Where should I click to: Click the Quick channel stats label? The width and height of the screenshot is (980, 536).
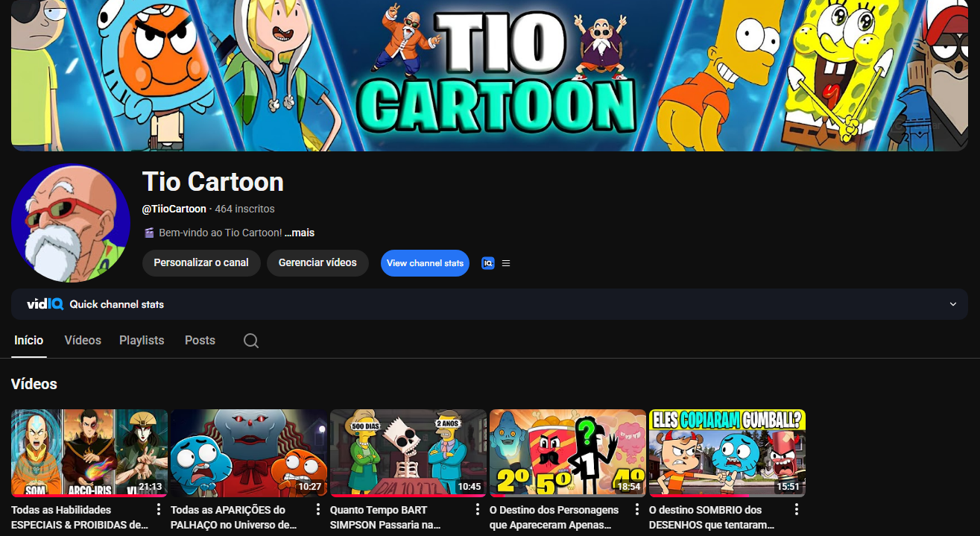click(x=117, y=304)
